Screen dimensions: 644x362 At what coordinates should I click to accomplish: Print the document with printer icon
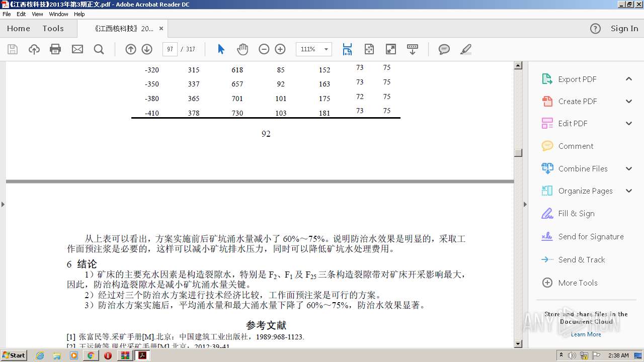[x=55, y=49]
